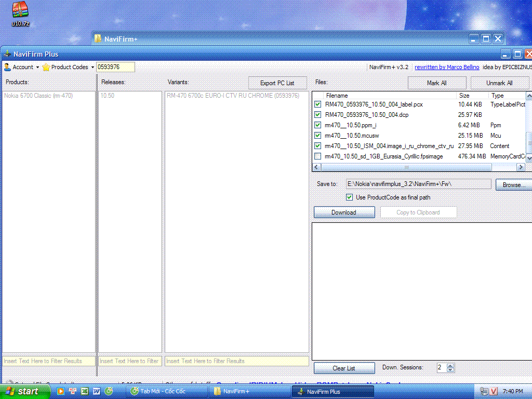Click the Export PC List button
Viewport: 532px width, 399px height.
pyautogui.click(x=277, y=83)
